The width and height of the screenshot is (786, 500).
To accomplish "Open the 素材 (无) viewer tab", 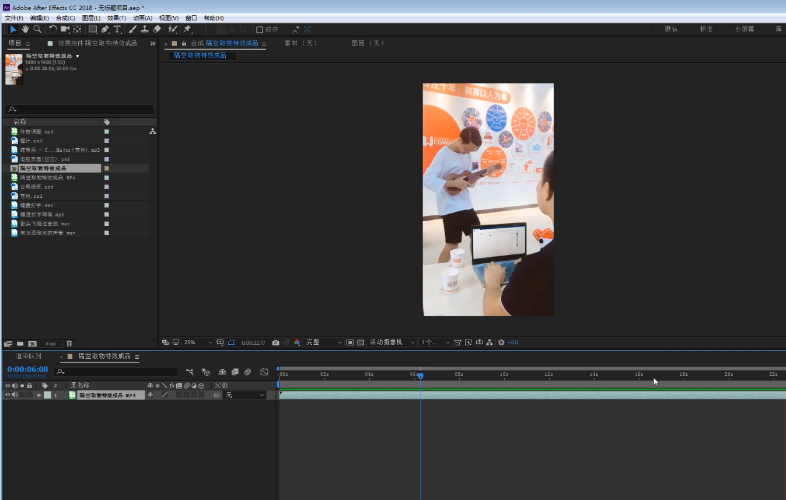I will 301,43.
